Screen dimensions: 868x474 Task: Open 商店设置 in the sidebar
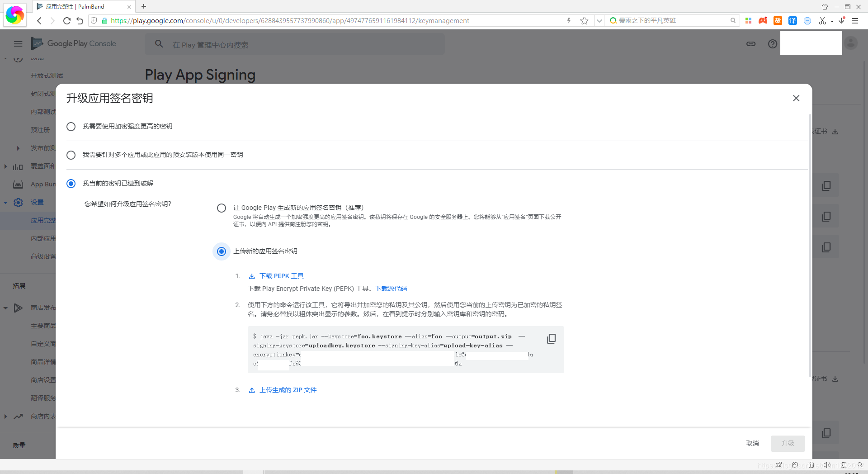43,380
